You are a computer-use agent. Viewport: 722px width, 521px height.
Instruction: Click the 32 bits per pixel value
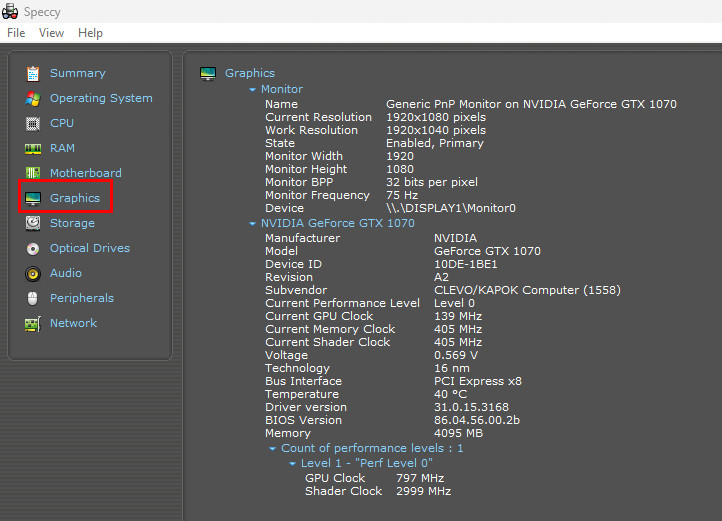click(432, 182)
